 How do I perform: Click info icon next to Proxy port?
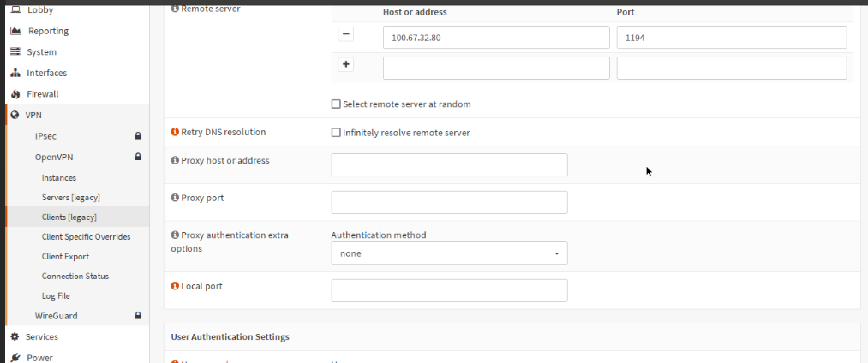point(176,199)
